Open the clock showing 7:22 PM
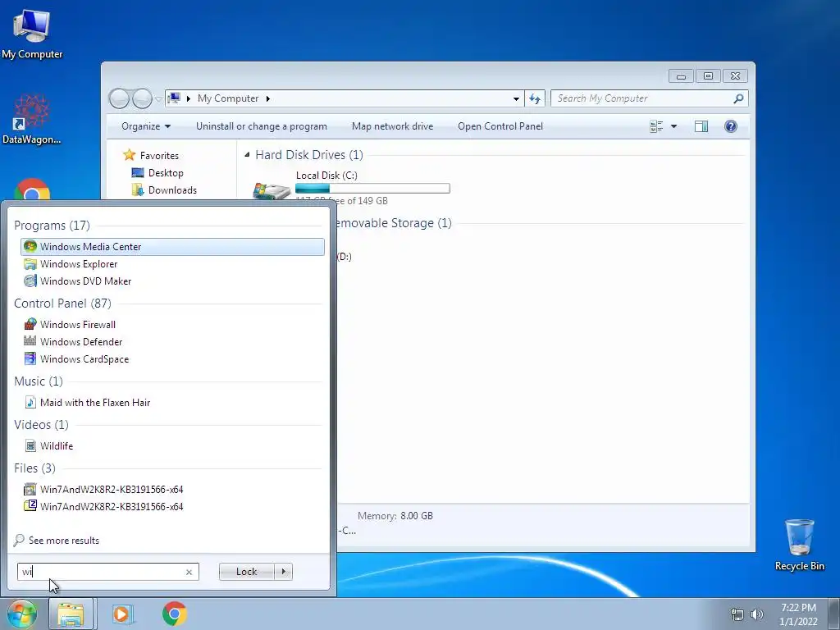This screenshot has width=840, height=630. [x=798, y=614]
